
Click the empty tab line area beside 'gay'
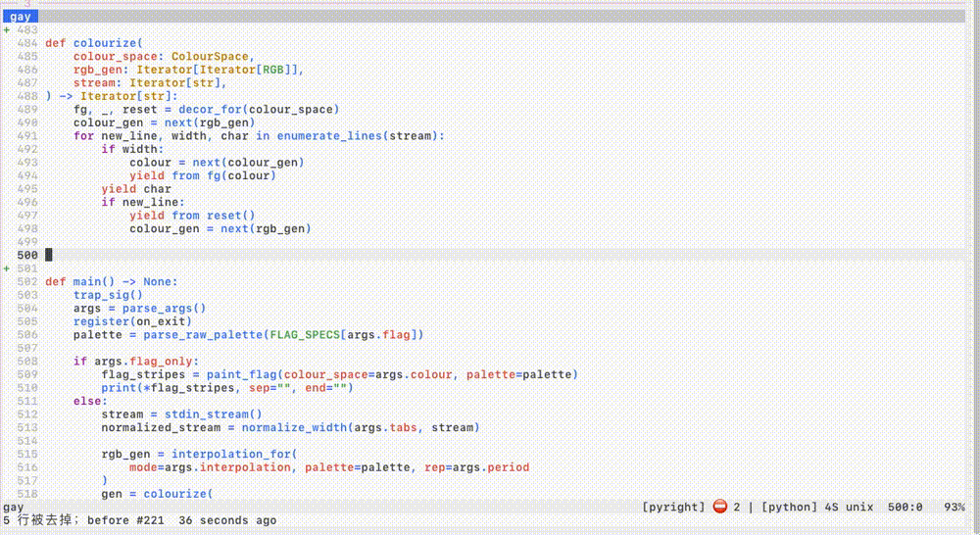[490, 17]
